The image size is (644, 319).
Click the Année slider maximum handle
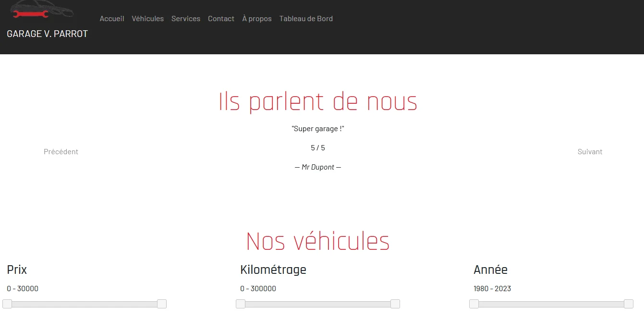629,304
